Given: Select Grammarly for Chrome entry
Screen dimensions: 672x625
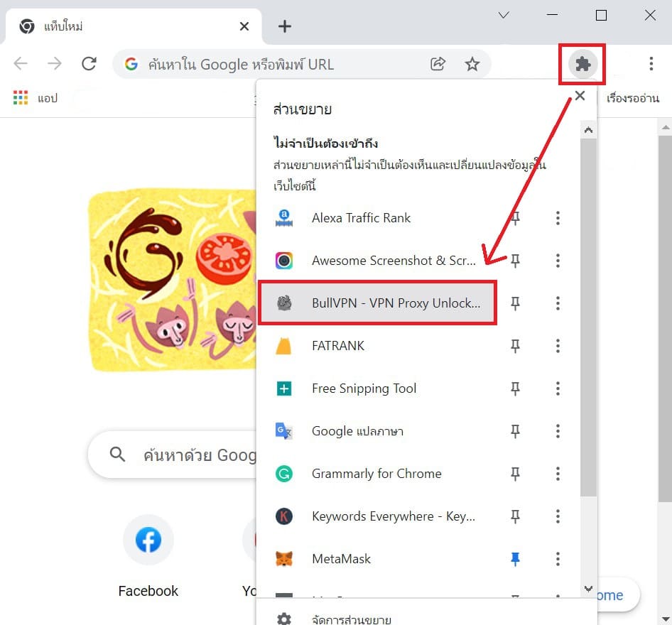Looking at the screenshot, I should coord(377,473).
